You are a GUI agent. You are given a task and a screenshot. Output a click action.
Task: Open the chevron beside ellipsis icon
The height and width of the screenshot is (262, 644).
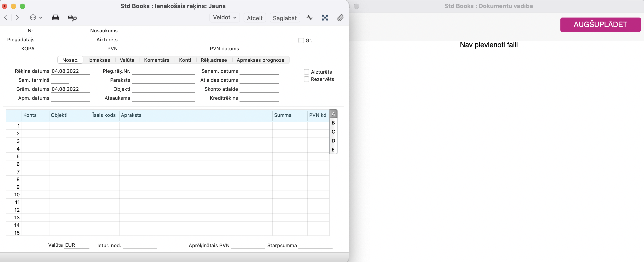pyautogui.click(x=41, y=18)
